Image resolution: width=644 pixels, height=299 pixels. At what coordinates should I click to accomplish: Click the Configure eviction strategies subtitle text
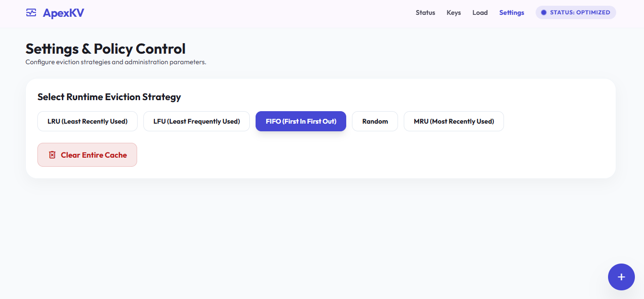point(116,62)
